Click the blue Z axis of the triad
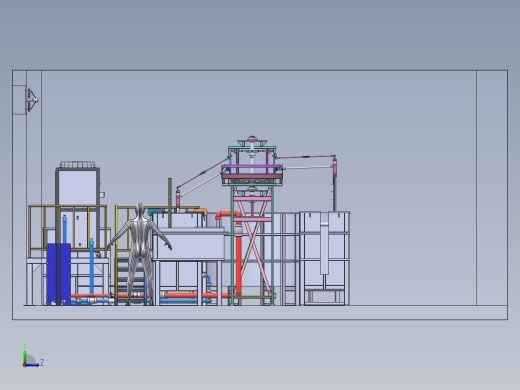520x390 pixels. click(x=33, y=365)
